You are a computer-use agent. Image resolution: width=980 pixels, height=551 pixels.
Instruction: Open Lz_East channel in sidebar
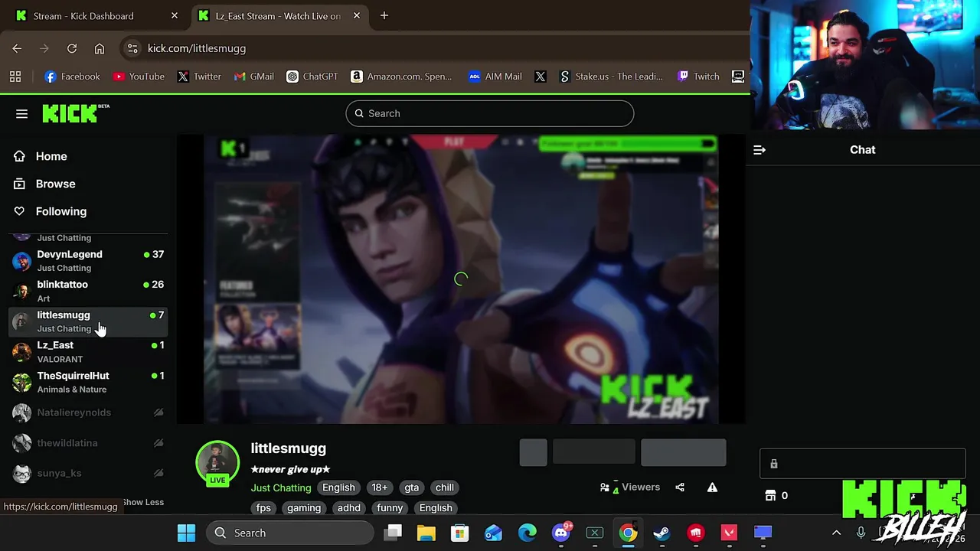pos(88,352)
